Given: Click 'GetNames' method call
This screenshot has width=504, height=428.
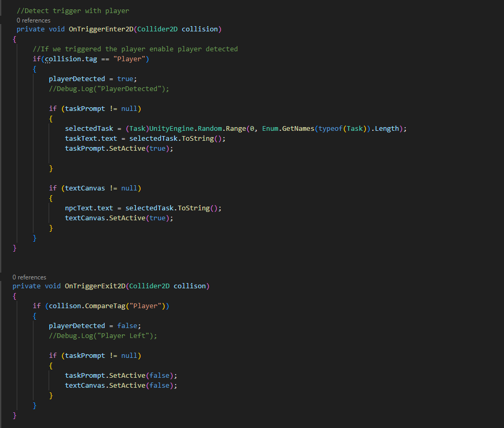Looking at the screenshot, I should pyautogui.click(x=299, y=128).
